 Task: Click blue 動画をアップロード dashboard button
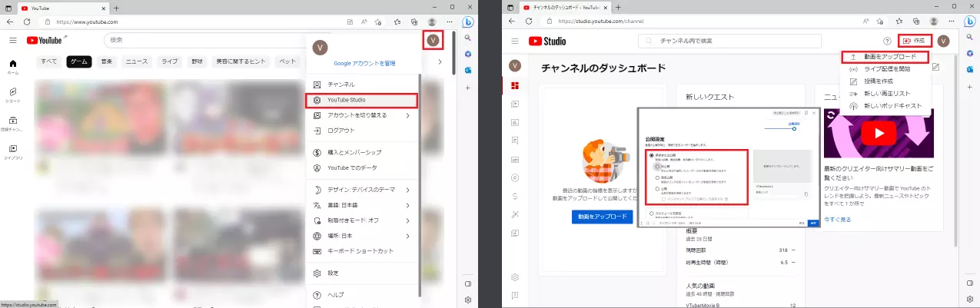tap(602, 217)
